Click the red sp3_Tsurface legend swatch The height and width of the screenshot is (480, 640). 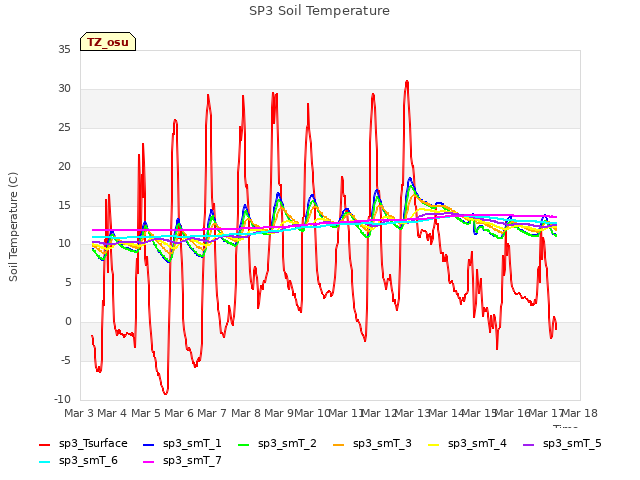(44, 444)
